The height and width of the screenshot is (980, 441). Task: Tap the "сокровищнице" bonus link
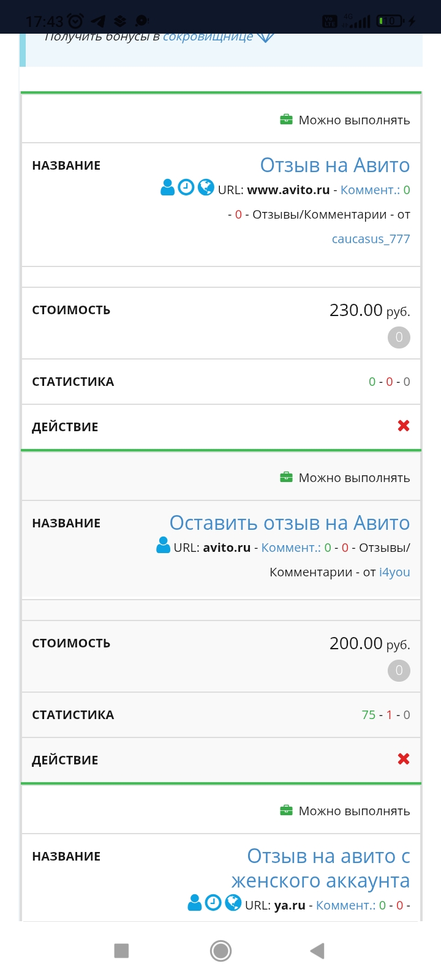[x=208, y=37]
